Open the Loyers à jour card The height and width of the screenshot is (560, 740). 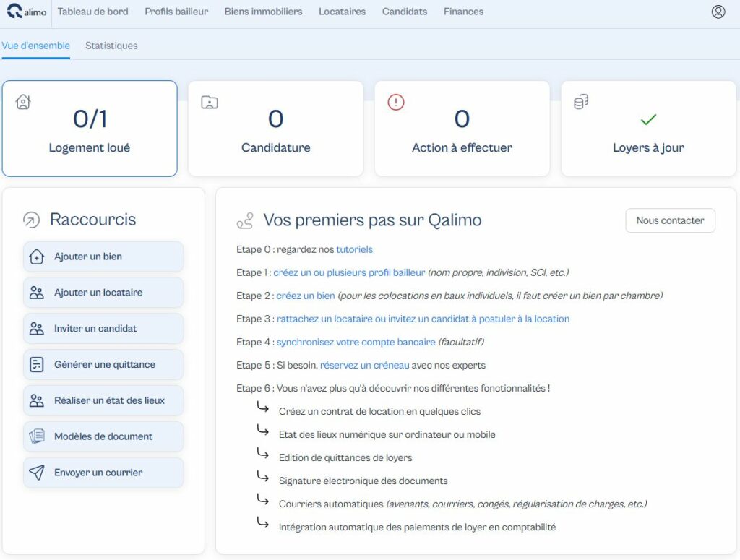click(648, 129)
